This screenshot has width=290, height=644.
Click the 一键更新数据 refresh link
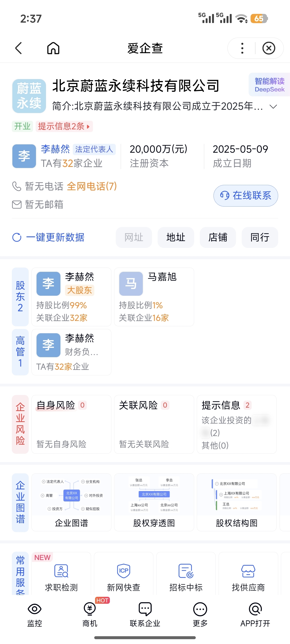[49, 237]
